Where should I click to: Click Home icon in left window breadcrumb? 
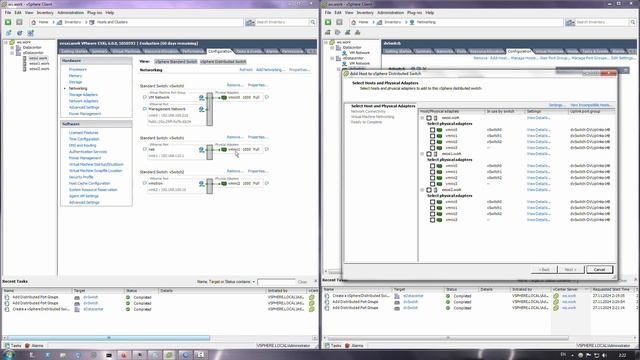coord(34,22)
